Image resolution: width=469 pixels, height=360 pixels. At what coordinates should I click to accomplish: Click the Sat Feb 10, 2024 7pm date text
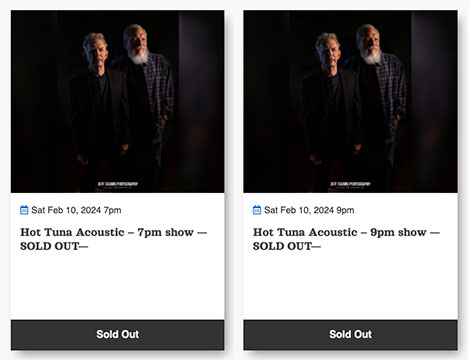tap(76, 210)
